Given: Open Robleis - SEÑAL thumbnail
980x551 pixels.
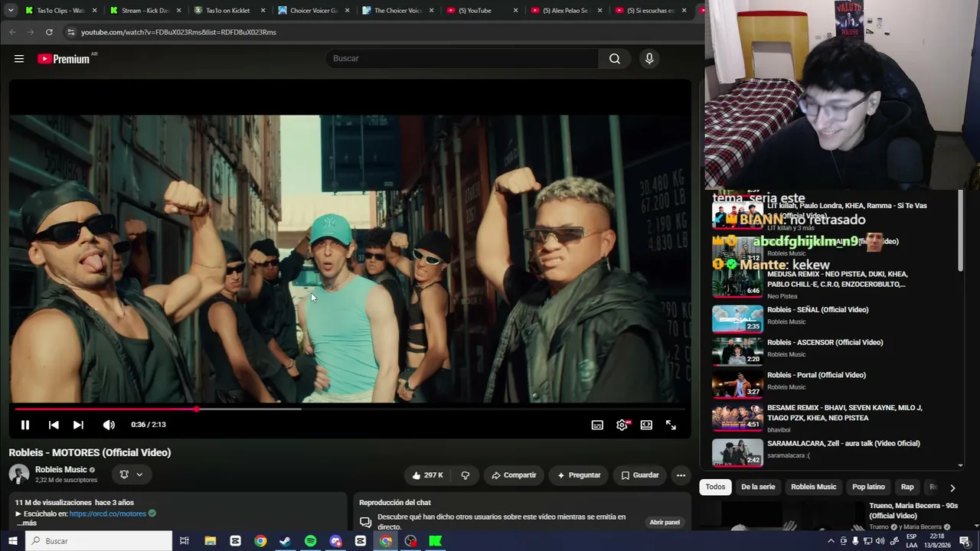Looking at the screenshot, I should coord(737,318).
